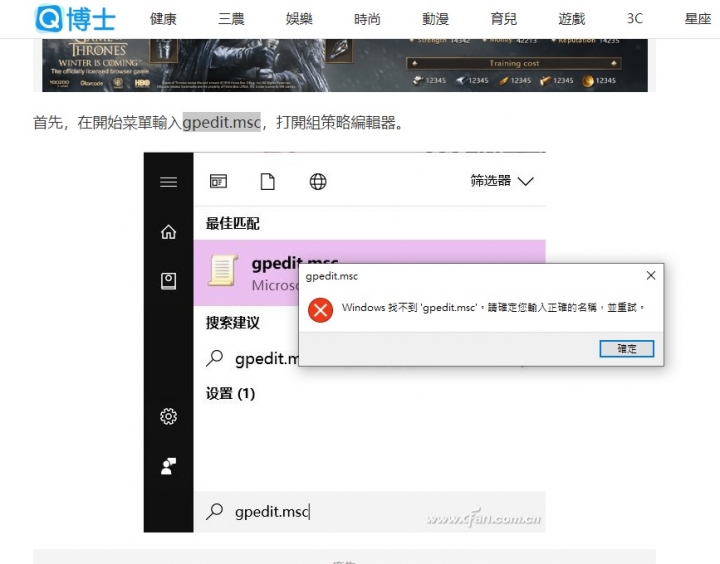Open the 健康 category
Screen dimensions: 720x564
point(163,19)
